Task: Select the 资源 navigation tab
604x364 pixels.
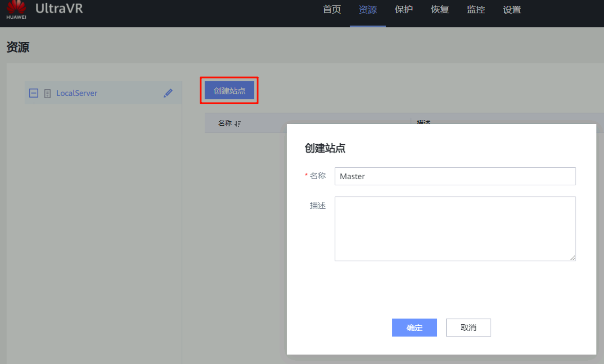Action: pos(368,10)
